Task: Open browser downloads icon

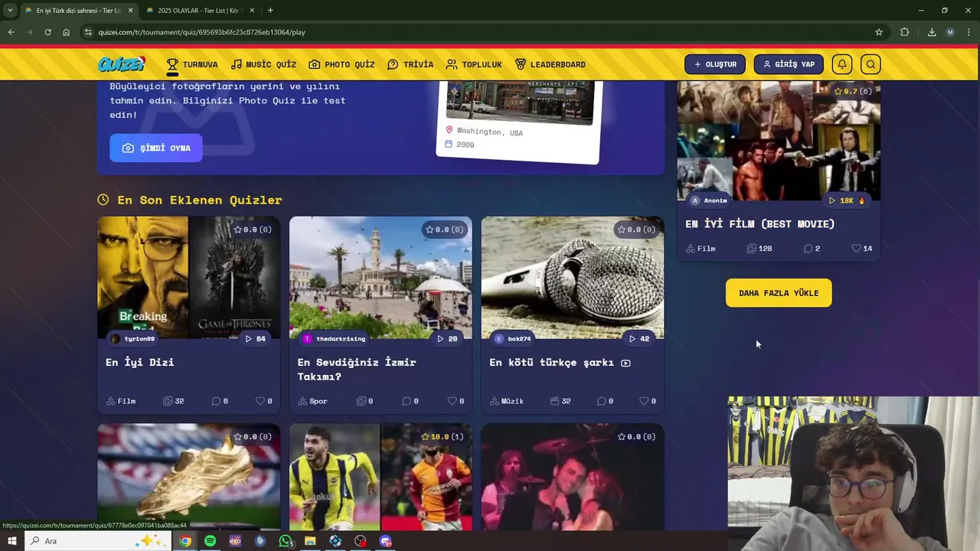Action: tap(932, 32)
